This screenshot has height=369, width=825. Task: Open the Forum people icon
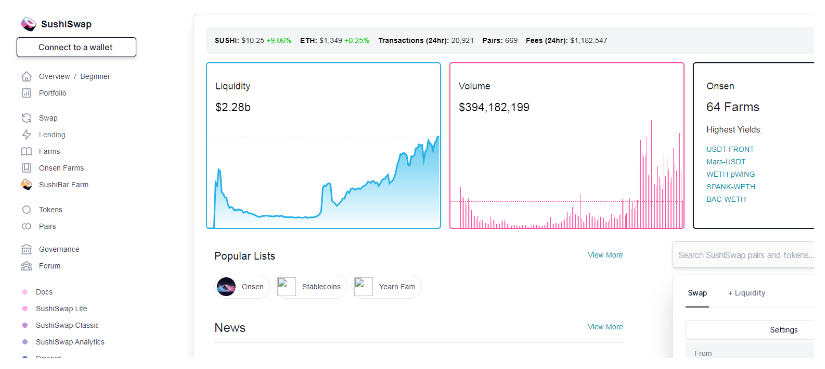coord(26,266)
